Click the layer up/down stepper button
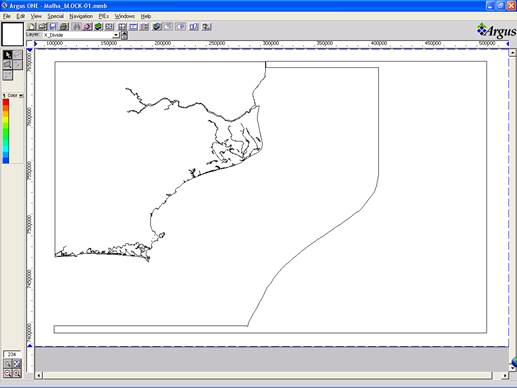The image size is (517, 388). pos(124,35)
